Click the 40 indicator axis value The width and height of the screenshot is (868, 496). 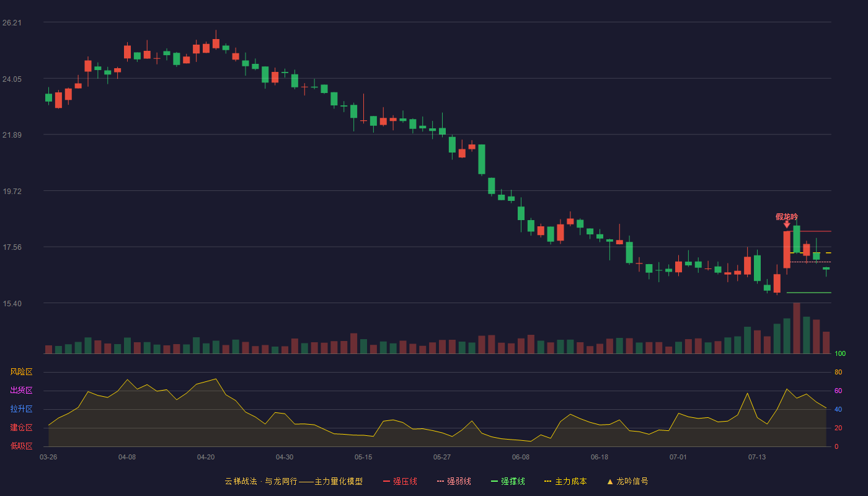[x=838, y=409]
